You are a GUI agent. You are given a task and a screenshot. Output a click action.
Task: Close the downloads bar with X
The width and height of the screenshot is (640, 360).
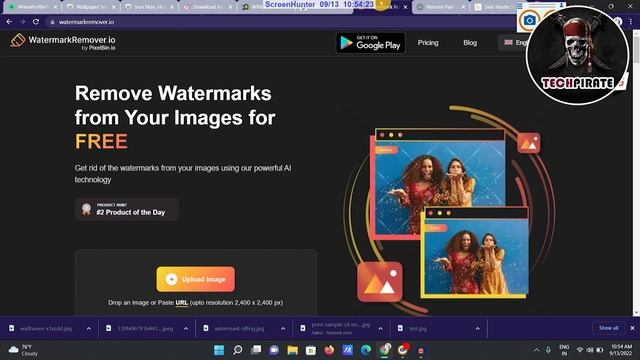(x=632, y=328)
